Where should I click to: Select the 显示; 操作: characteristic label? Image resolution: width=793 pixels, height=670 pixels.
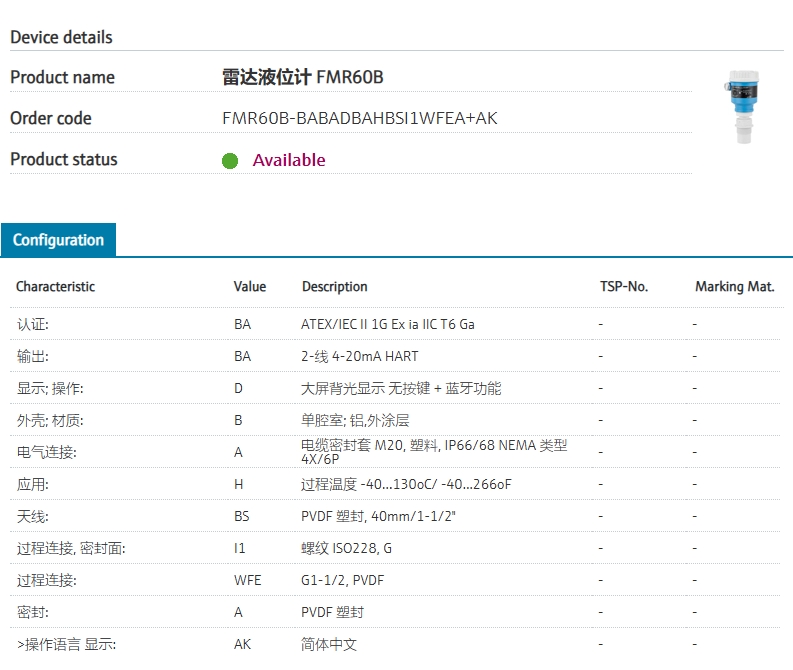pos(50,388)
